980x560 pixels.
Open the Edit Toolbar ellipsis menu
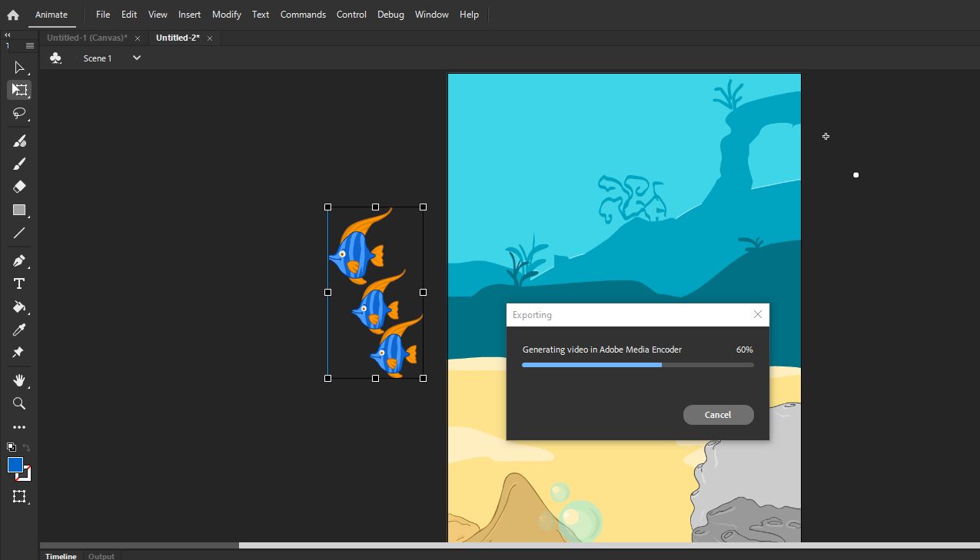point(19,427)
